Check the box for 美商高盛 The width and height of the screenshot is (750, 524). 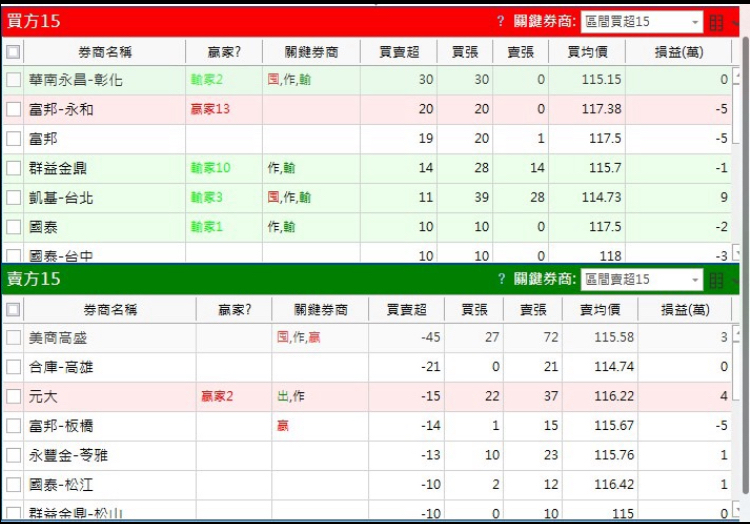pos(13,338)
